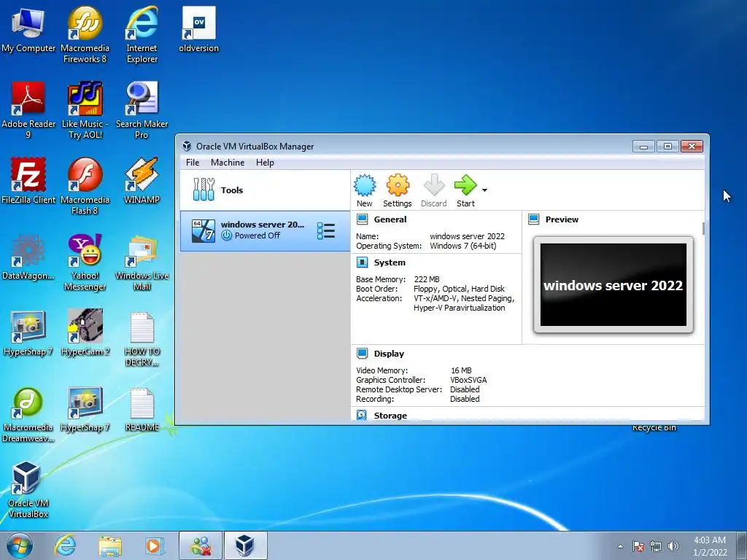This screenshot has width=747, height=560.
Task: Select Macromedia Dreamweaver desktop icon
Action: coord(28,415)
